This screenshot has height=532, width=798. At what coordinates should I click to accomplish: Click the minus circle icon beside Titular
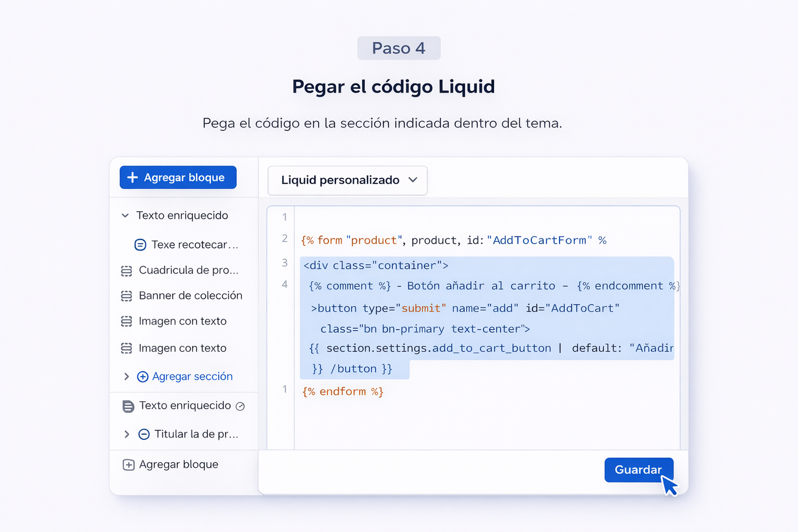click(144, 434)
